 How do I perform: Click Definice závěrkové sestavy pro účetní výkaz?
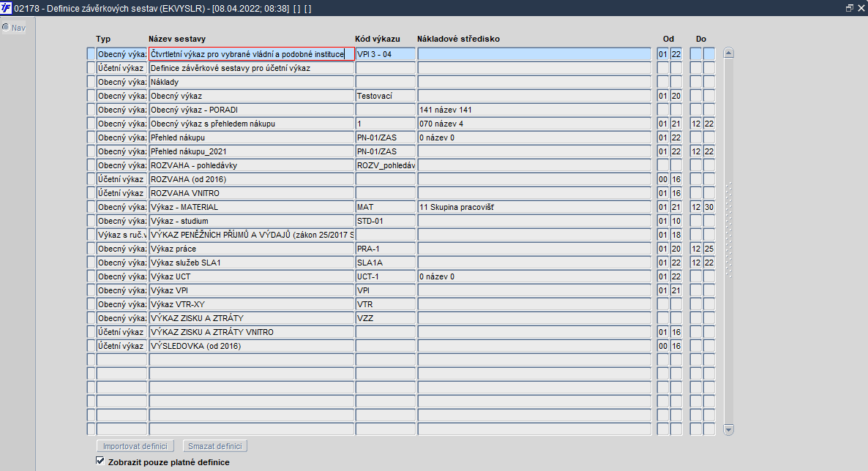[x=251, y=68]
